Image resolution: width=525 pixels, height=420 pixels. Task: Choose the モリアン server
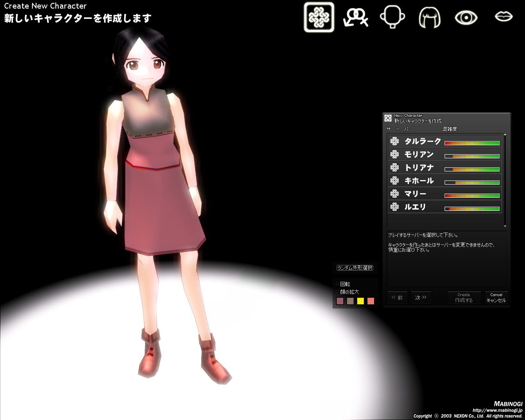445,154
